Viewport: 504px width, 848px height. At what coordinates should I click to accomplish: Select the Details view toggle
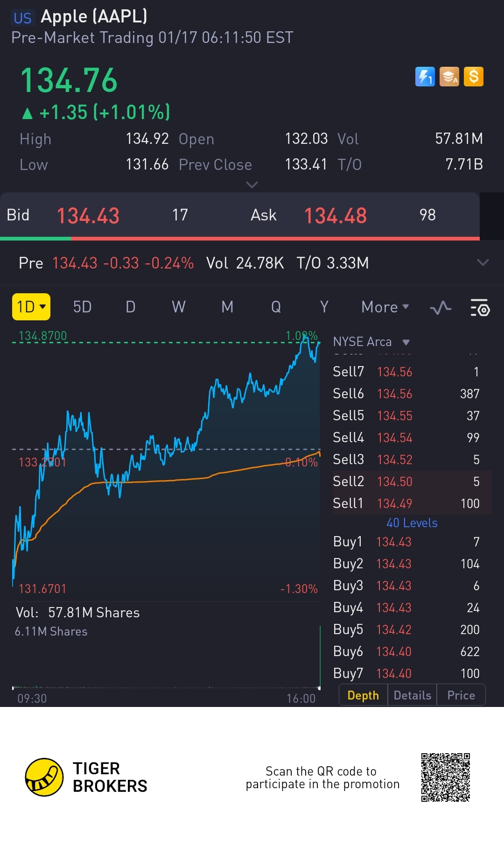(412, 695)
